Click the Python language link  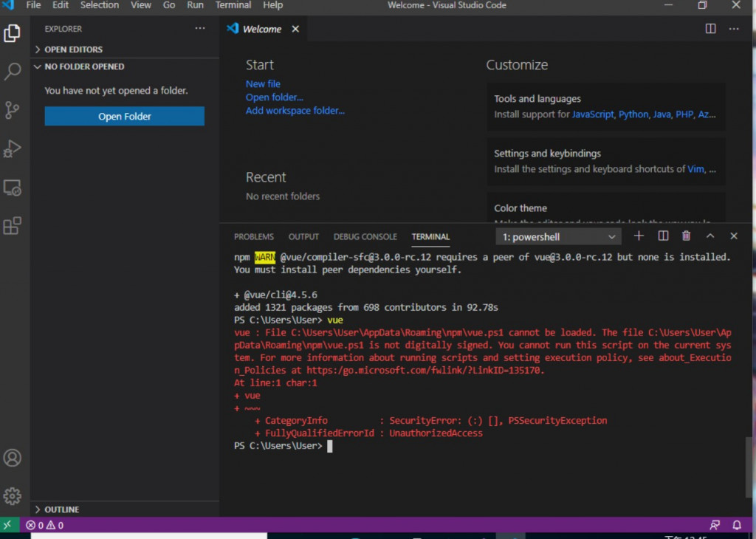pos(633,114)
